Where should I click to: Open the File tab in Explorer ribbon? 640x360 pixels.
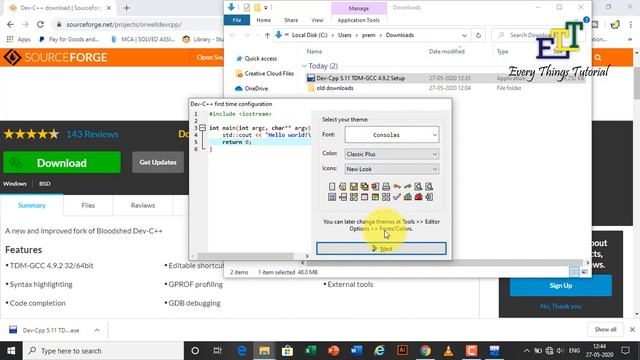[237, 20]
